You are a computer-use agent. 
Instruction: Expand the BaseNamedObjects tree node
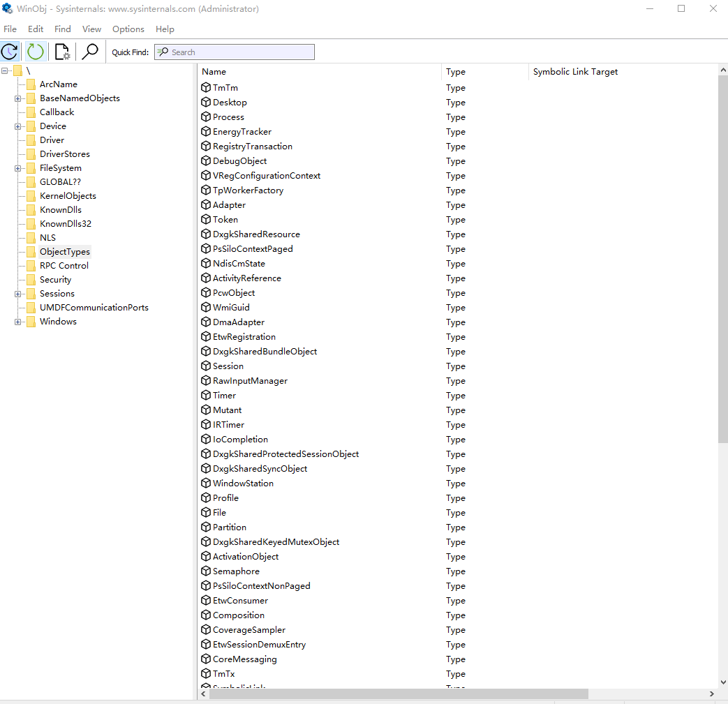[x=17, y=98]
